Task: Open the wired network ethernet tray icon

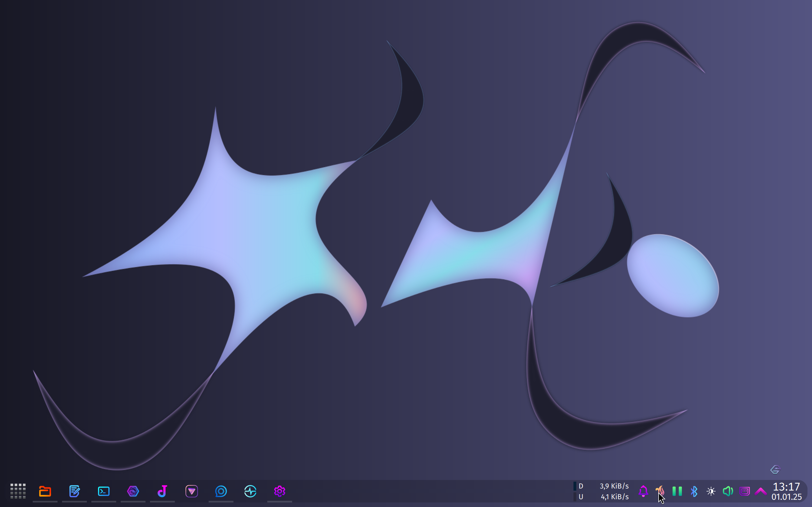Action: click(744, 491)
